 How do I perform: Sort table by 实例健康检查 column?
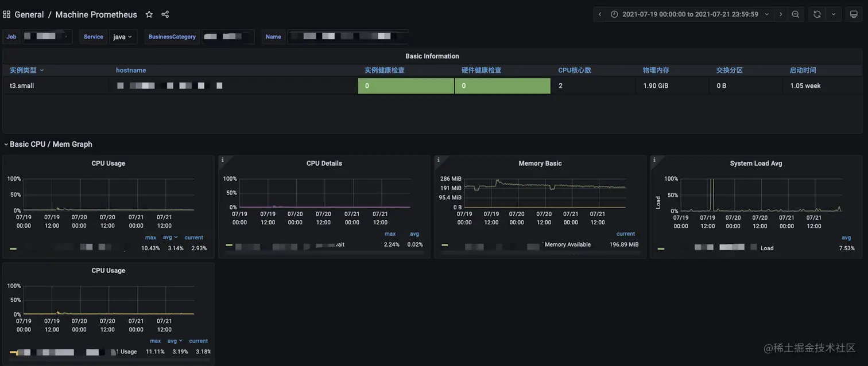pyautogui.click(x=385, y=70)
